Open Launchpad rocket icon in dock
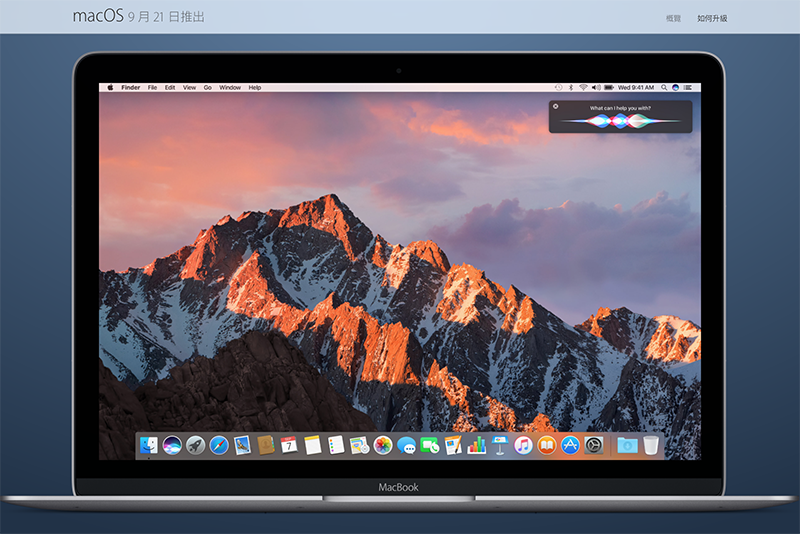 195,445
